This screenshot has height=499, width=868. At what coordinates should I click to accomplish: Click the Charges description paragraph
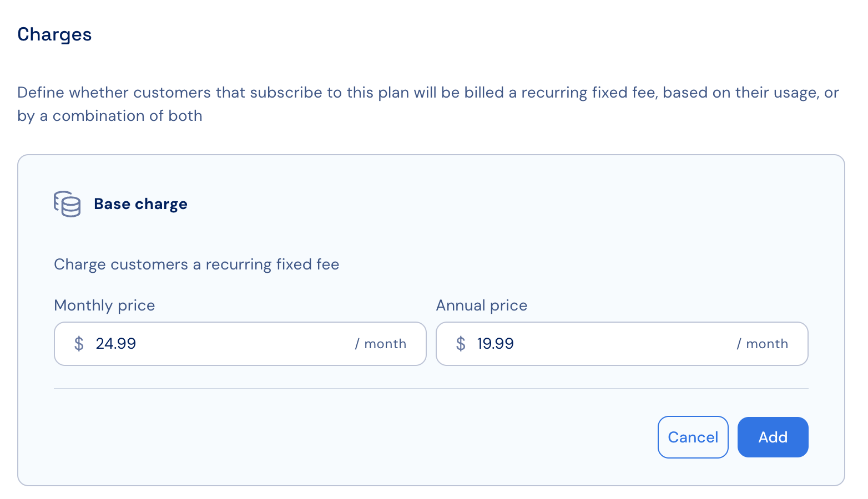[428, 104]
